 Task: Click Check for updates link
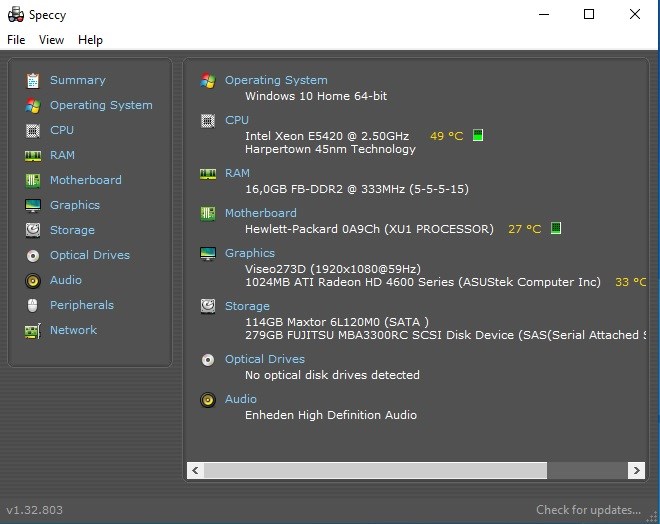[588, 510]
